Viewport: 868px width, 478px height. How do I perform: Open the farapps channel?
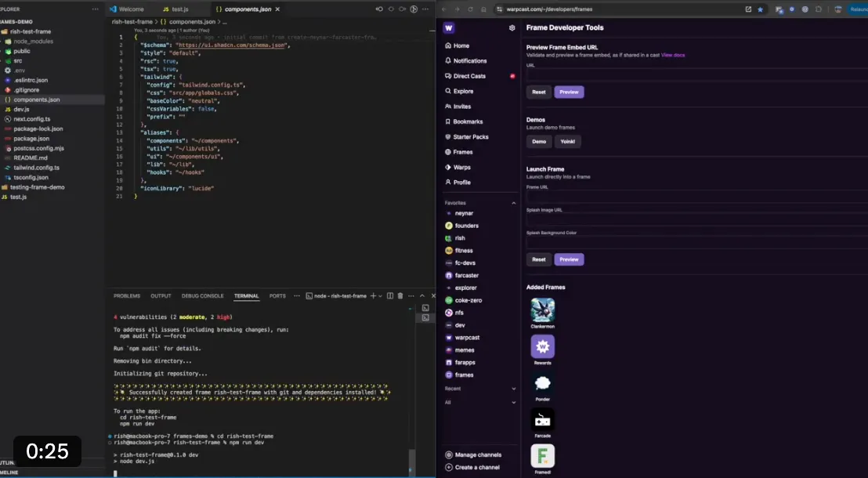click(460, 362)
